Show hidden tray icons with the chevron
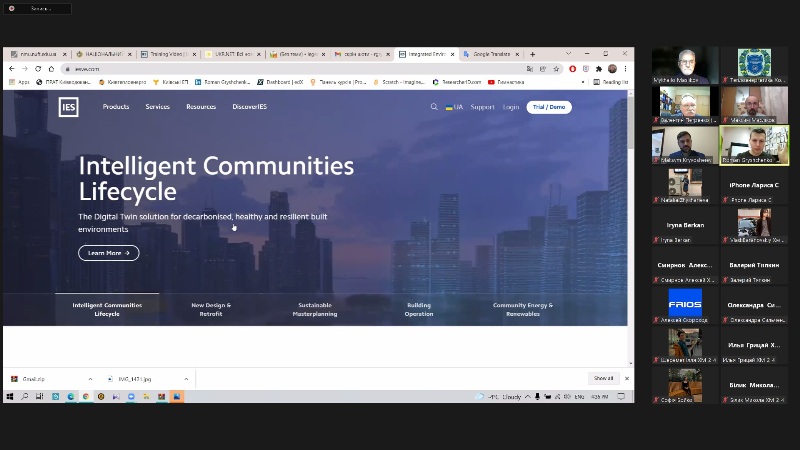This screenshot has height=450, width=800. coord(528,396)
